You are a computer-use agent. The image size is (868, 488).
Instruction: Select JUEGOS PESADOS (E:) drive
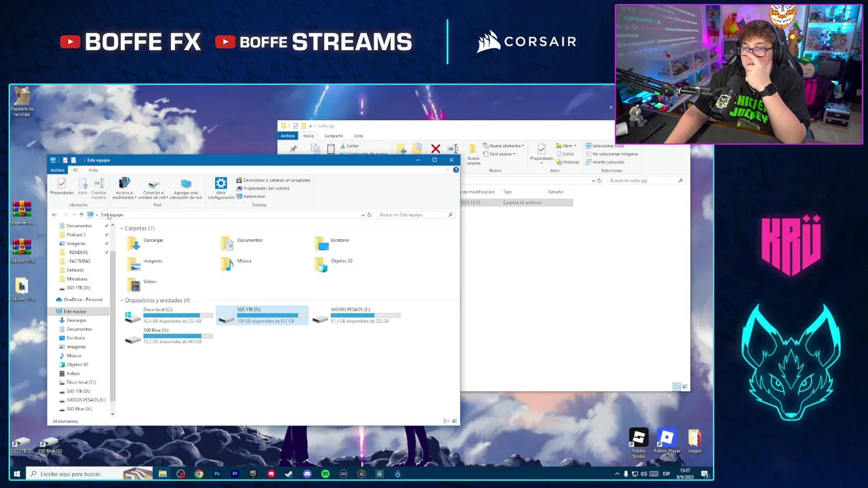(x=357, y=315)
